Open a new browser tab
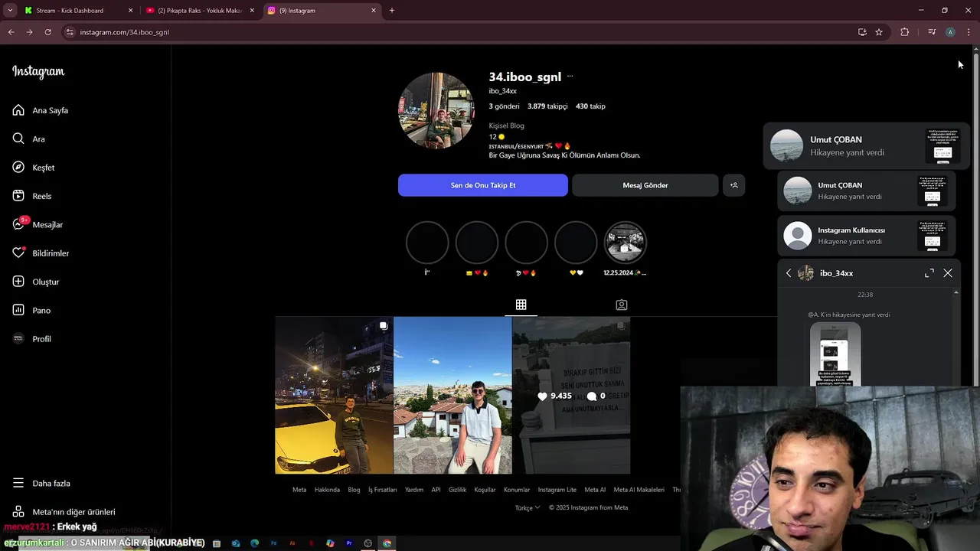This screenshot has height=551, width=980. pyautogui.click(x=392, y=11)
